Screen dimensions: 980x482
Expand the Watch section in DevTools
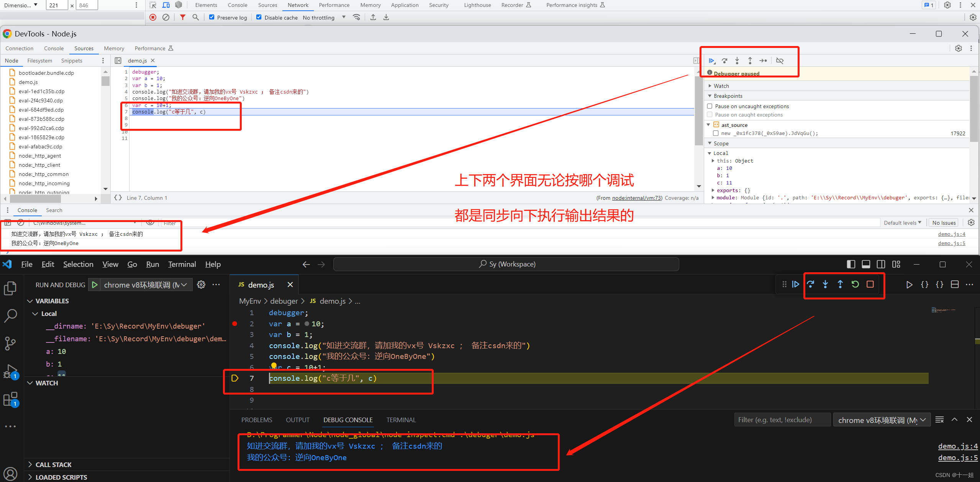[x=721, y=86]
